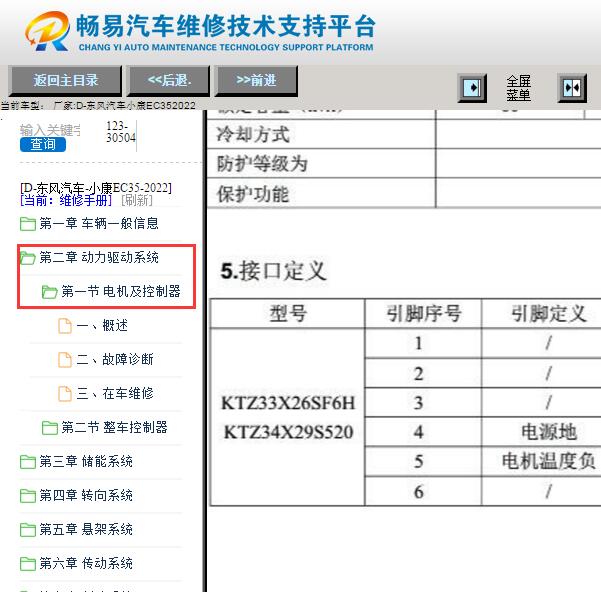Click pin number 4 cell
This screenshot has height=592, width=601.
click(424, 432)
